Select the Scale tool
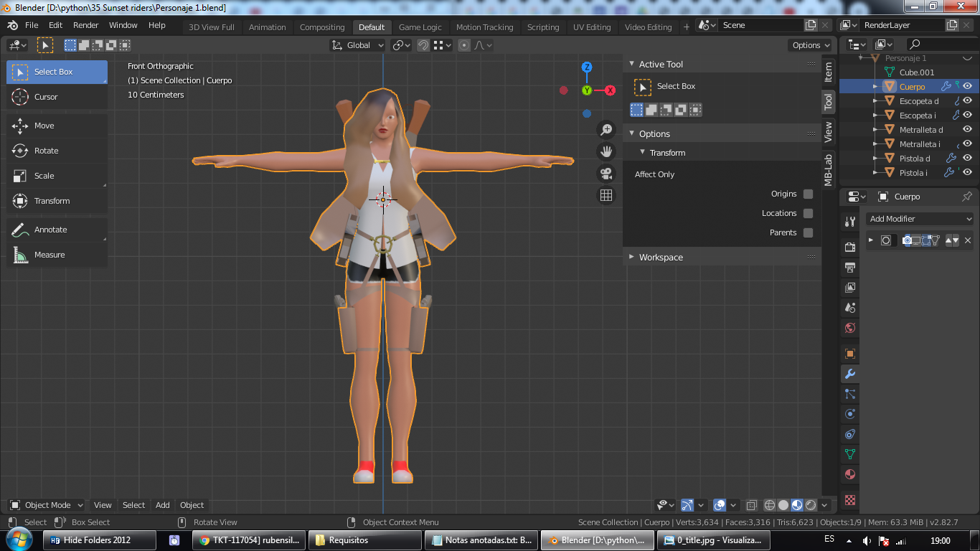The width and height of the screenshot is (980, 551). (57, 176)
